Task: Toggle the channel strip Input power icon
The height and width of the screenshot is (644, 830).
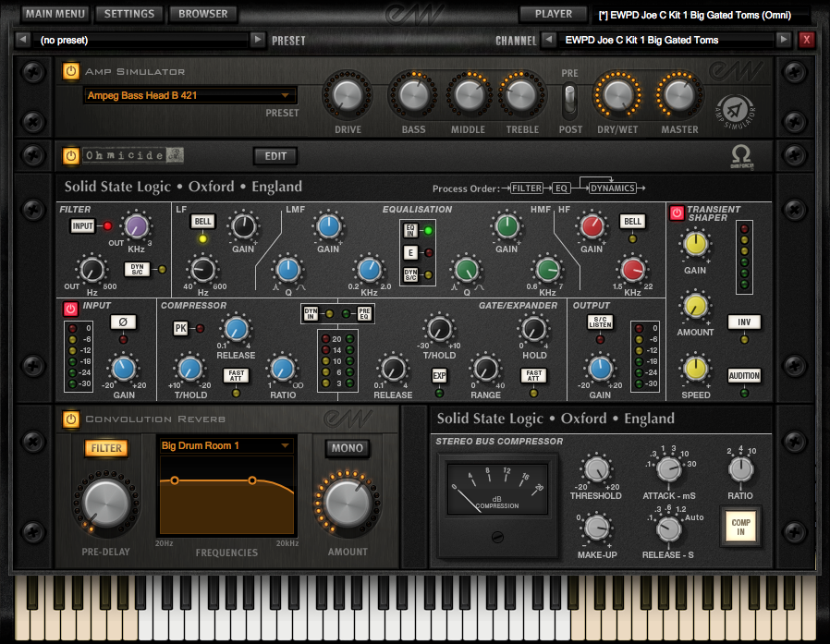Action: coord(71,309)
